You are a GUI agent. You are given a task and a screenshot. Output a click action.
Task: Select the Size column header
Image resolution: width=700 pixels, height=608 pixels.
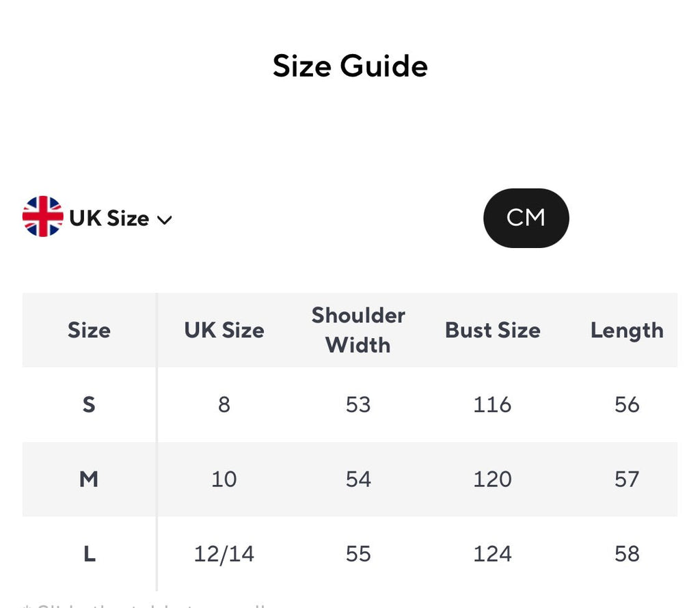pos(89,331)
